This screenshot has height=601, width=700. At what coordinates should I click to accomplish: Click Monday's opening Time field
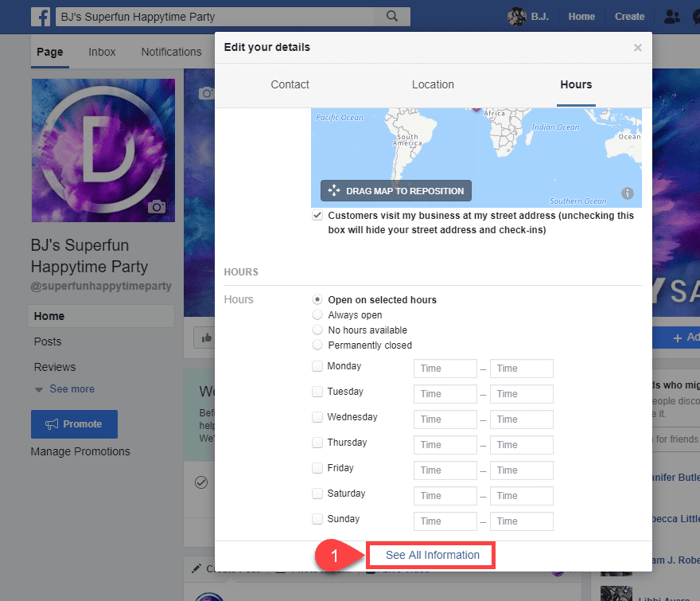tap(445, 368)
